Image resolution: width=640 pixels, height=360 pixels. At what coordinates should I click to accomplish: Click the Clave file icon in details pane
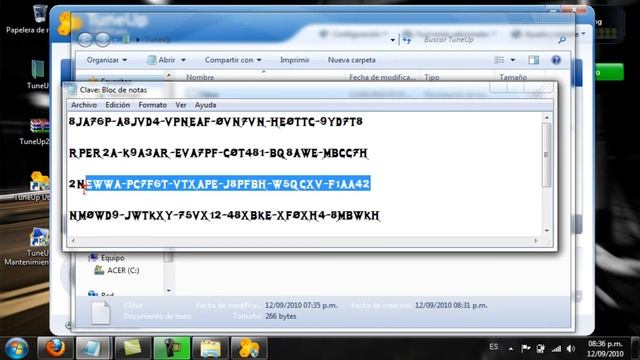[100, 312]
